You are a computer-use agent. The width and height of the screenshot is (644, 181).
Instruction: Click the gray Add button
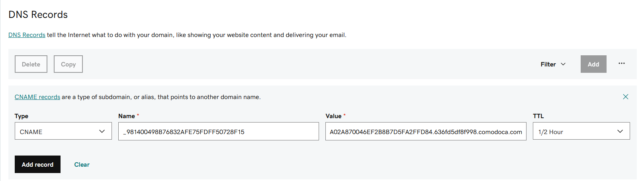(x=593, y=64)
